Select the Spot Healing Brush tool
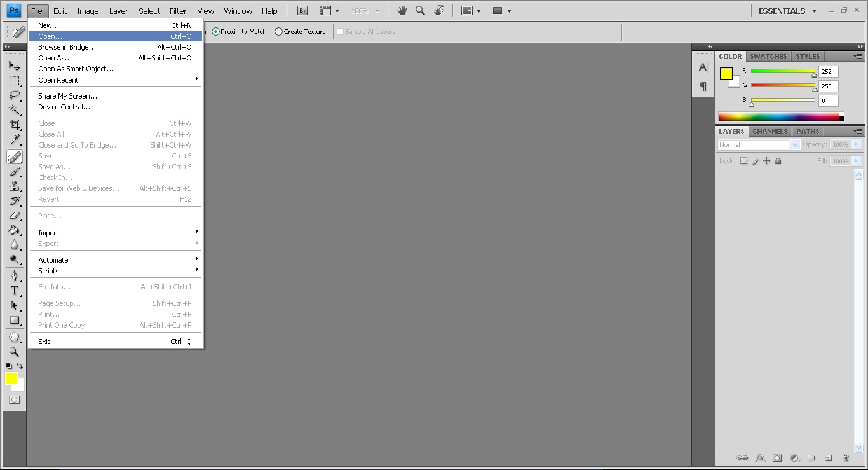The image size is (868, 470). pyautogui.click(x=14, y=156)
